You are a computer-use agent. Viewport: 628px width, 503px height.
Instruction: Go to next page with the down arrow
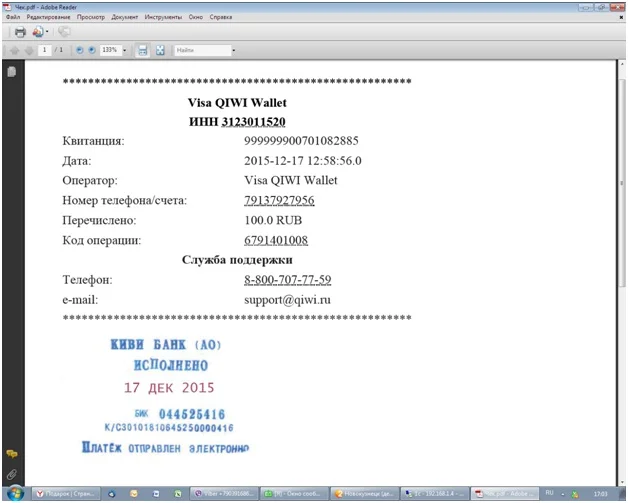(29, 50)
